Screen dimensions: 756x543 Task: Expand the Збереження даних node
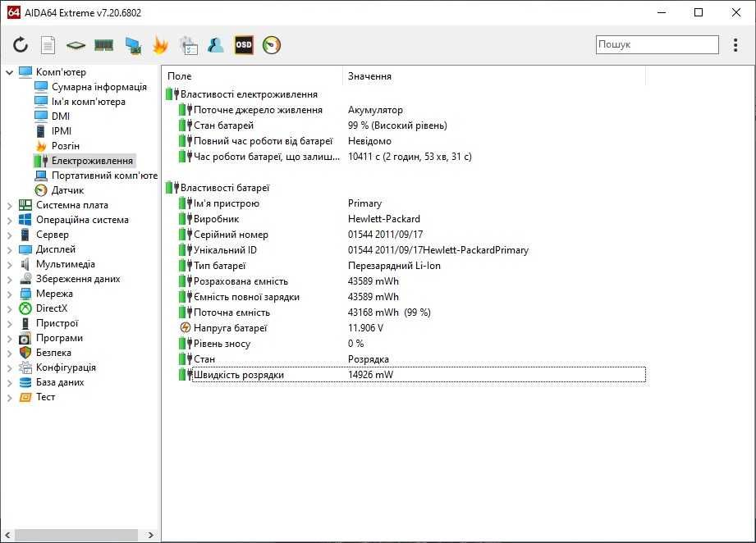(10, 280)
